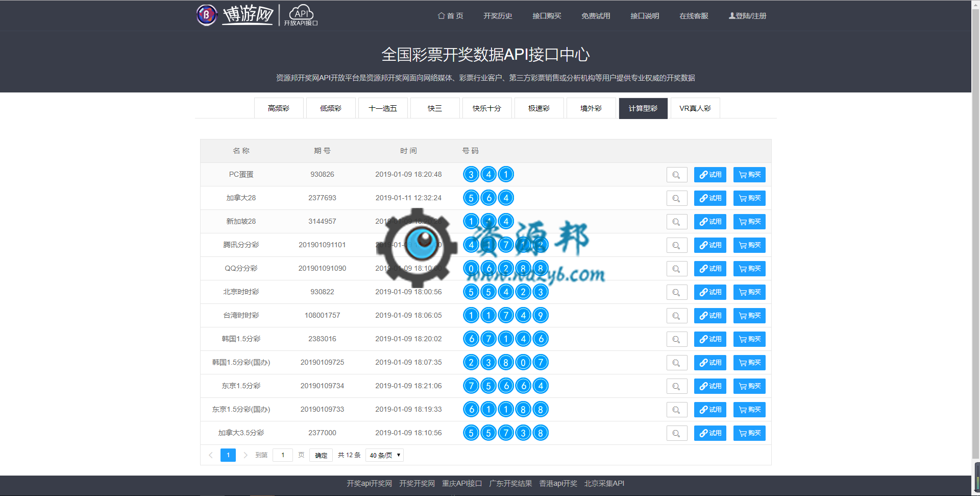Click search icon for 北京时时彩 row
The width and height of the screenshot is (980, 496).
tap(677, 292)
